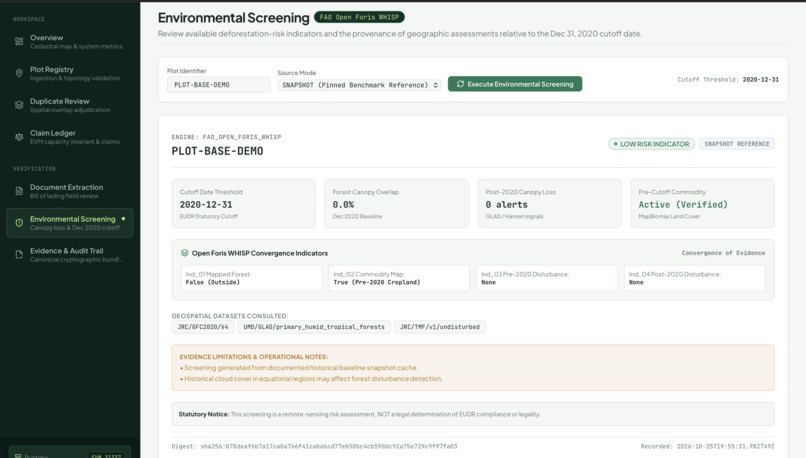Select the Environmental Screening nav item
The height and width of the screenshot is (458, 806).
pyautogui.click(x=70, y=223)
